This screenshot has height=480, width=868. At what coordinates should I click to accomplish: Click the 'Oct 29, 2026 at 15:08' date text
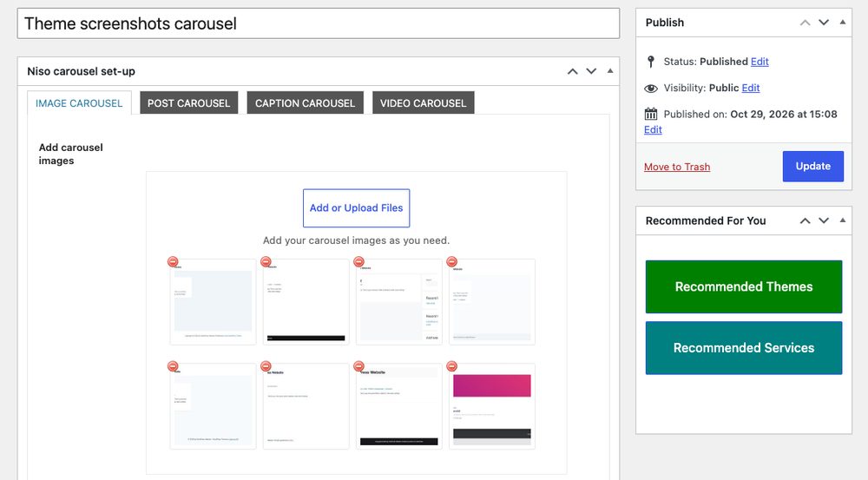click(x=784, y=114)
